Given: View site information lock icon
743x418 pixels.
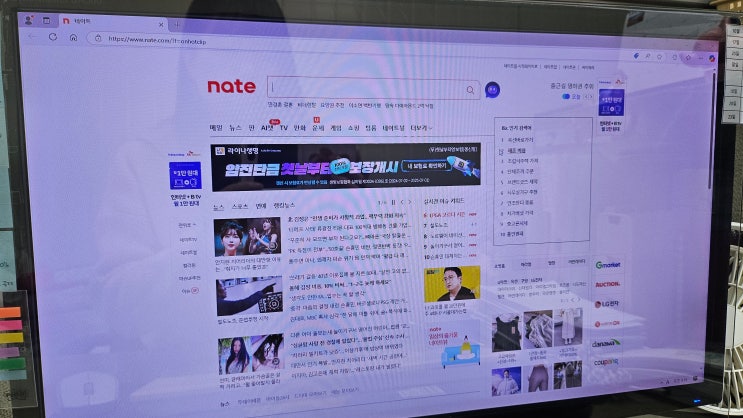Looking at the screenshot, I should click(98, 38).
